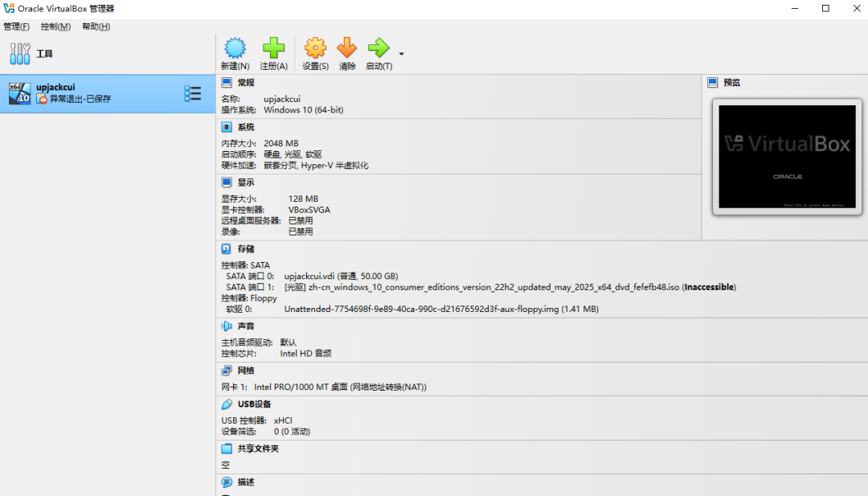Image resolution: width=868 pixels, height=496 pixels.
Task: Click the VM list menu icon beside upjackcui
Action: click(193, 94)
